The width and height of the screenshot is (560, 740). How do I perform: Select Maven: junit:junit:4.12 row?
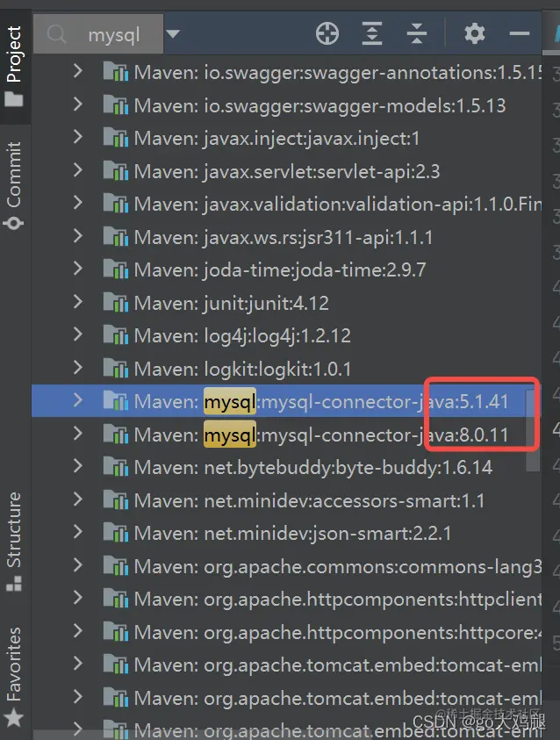click(x=286, y=302)
